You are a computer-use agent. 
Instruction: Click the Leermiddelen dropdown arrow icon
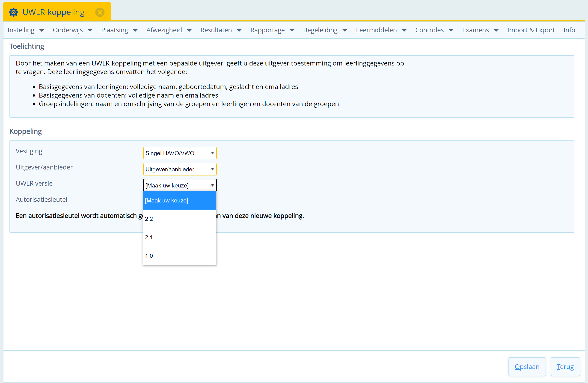(x=404, y=30)
